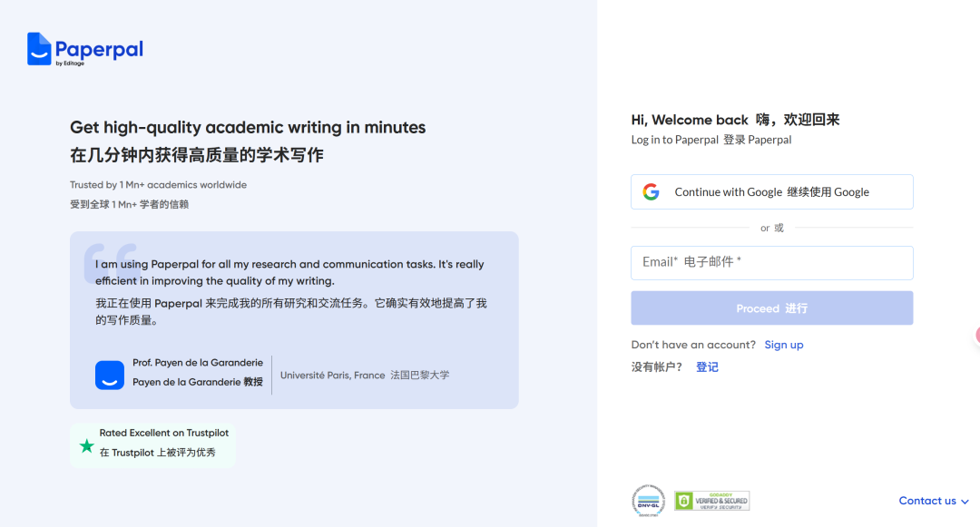Click the Paperpal logo

(85, 49)
